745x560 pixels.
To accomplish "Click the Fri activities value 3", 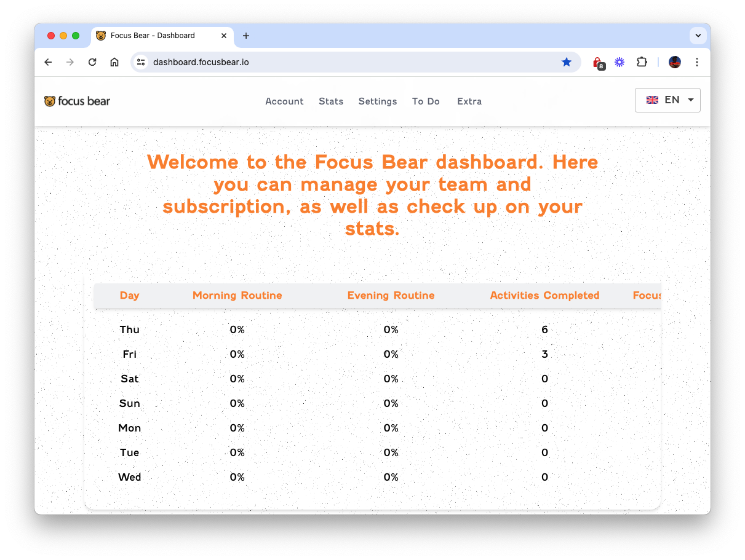I will (545, 354).
